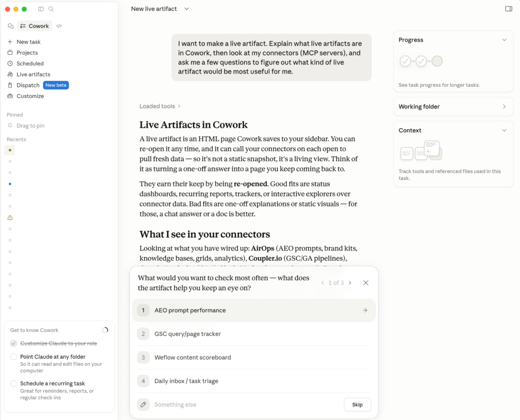Viewport: 520px width, 420px height.
Task: Open the New live artifact title dropdown
Action: [x=187, y=9]
